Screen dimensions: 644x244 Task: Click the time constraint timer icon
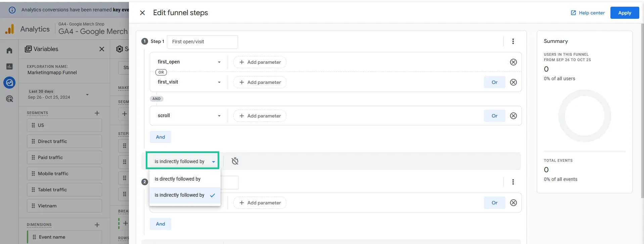(235, 161)
